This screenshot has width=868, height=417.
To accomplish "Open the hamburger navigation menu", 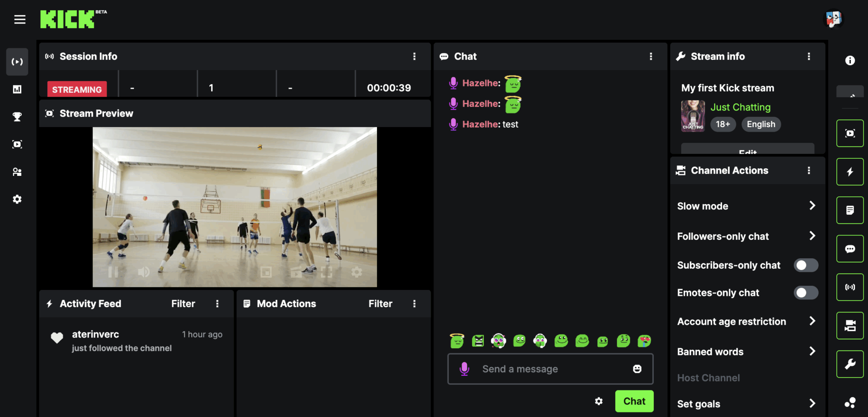I will click(19, 19).
